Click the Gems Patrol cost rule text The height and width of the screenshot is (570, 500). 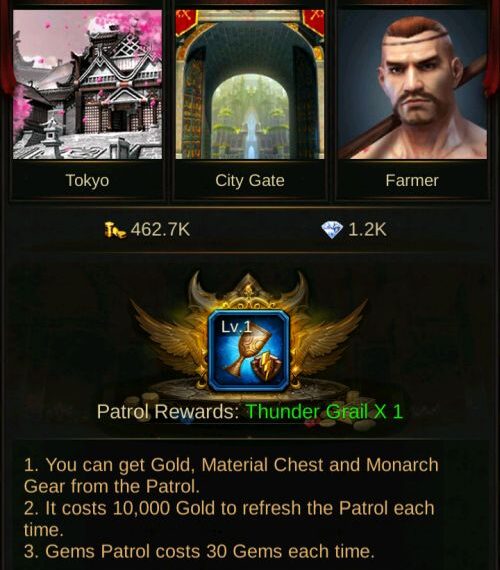199,551
